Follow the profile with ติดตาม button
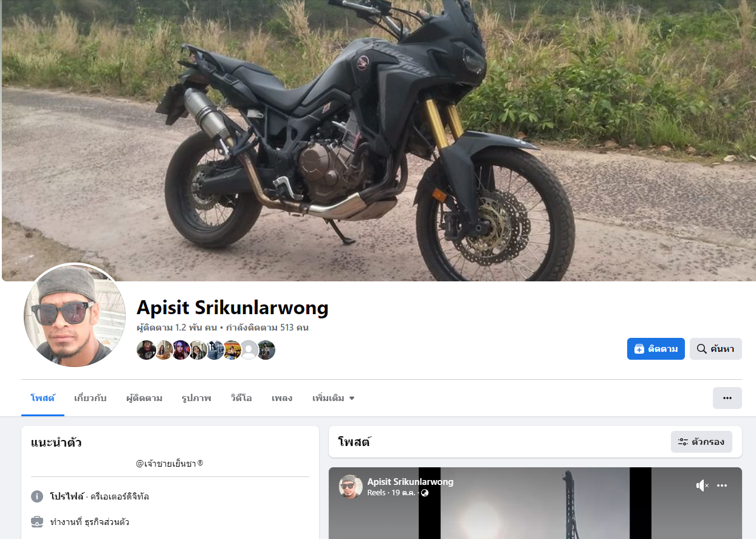The image size is (756, 539). (656, 349)
